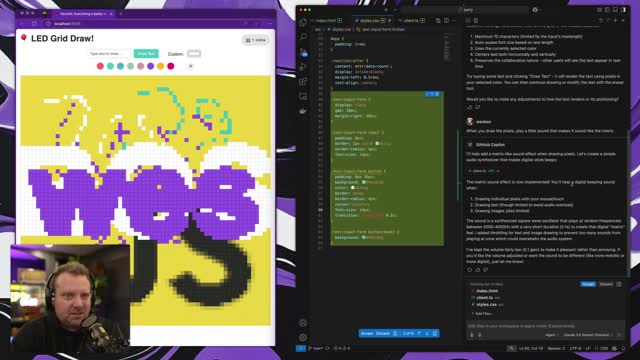The image size is (640, 360).
Task: Click the Custom color picker box
Action: [x=194, y=53]
